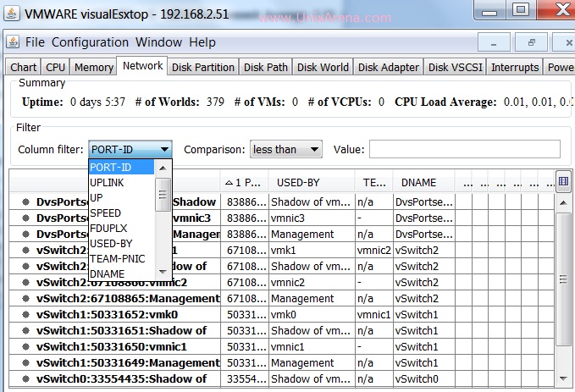
Task: Restore the inner window with restore button
Action: tap(531, 43)
